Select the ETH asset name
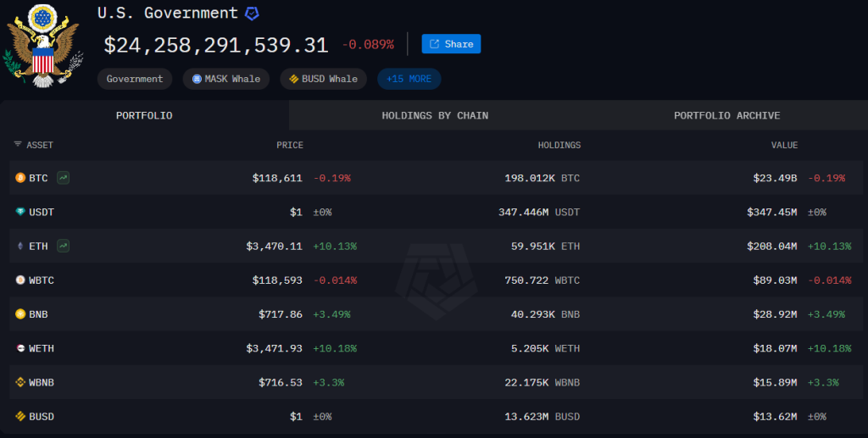Viewport: 868px width, 438px height. click(x=38, y=246)
